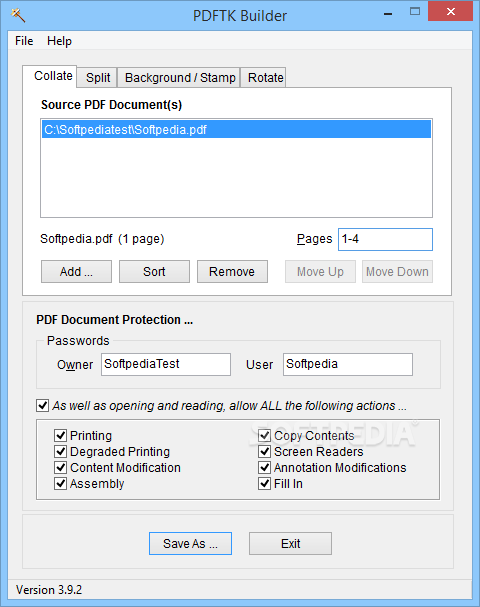This screenshot has width=480, height=607.
Task: Uncheck the Printing checkbox
Action: 60,436
